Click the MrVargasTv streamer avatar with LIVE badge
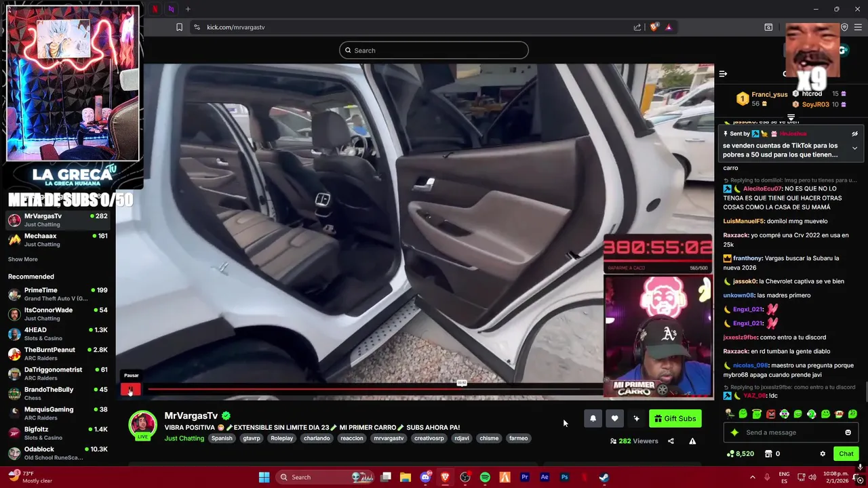Image resolution: width=868 pixels, height=488 pixels. pos(143,426)
